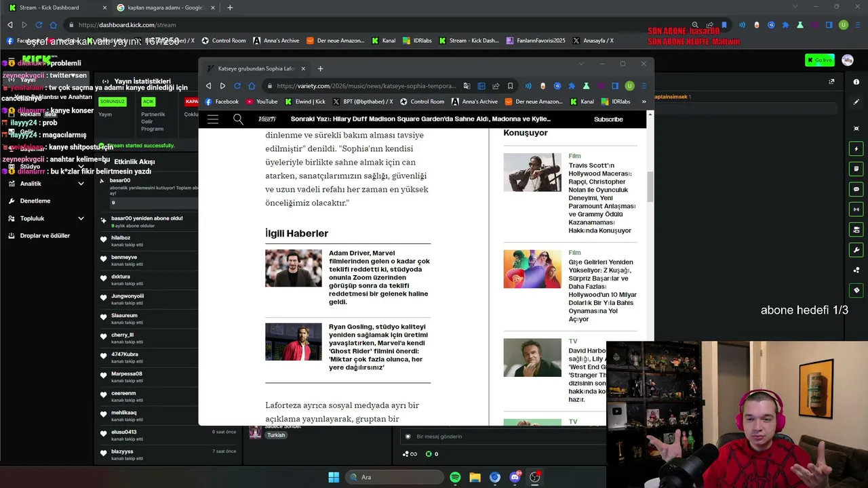Open OBS Studio from the taskbar

tap(535, 477)
